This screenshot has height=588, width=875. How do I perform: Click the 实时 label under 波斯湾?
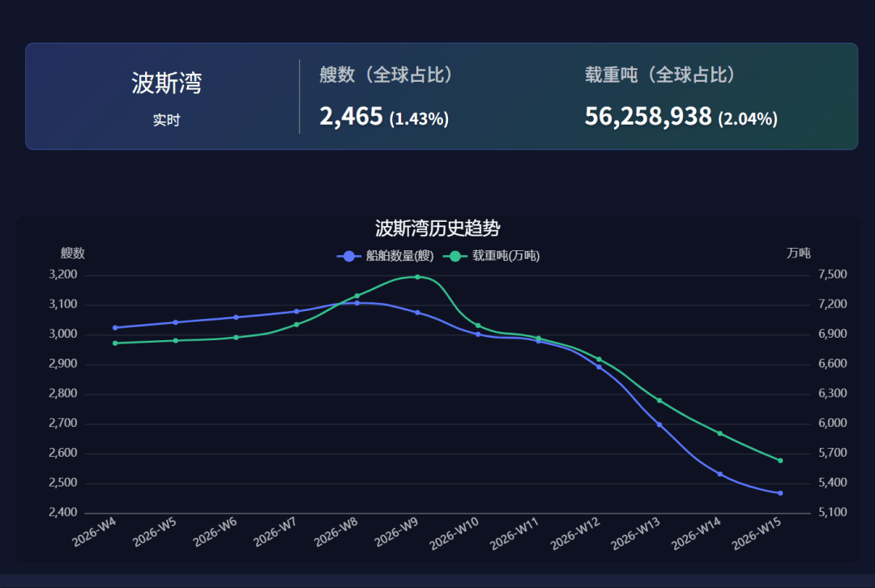[166, 120]
